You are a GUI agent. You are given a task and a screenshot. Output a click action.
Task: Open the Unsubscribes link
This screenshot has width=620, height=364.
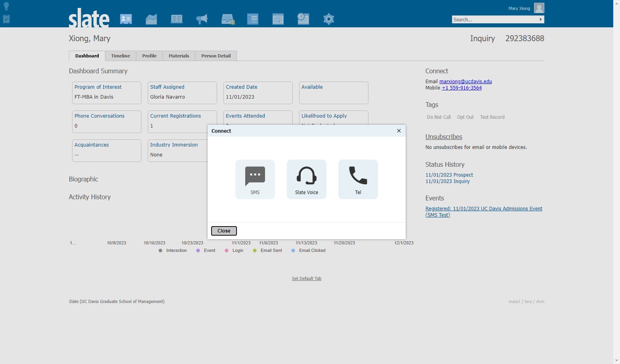pos(444,137)
